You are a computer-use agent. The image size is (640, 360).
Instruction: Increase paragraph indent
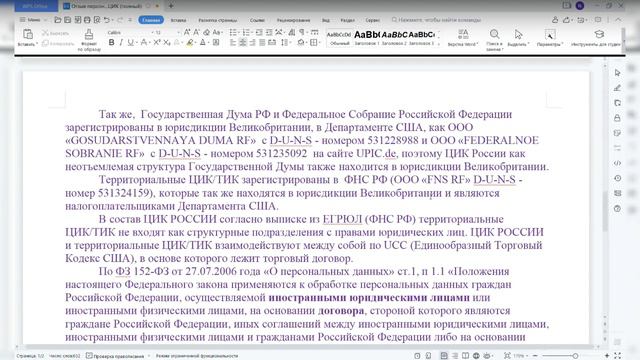point(269,32)
